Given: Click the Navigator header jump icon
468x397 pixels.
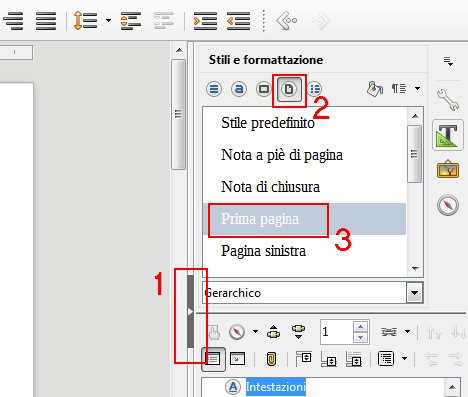Looking at the screenshot, I should pos(304,358).
